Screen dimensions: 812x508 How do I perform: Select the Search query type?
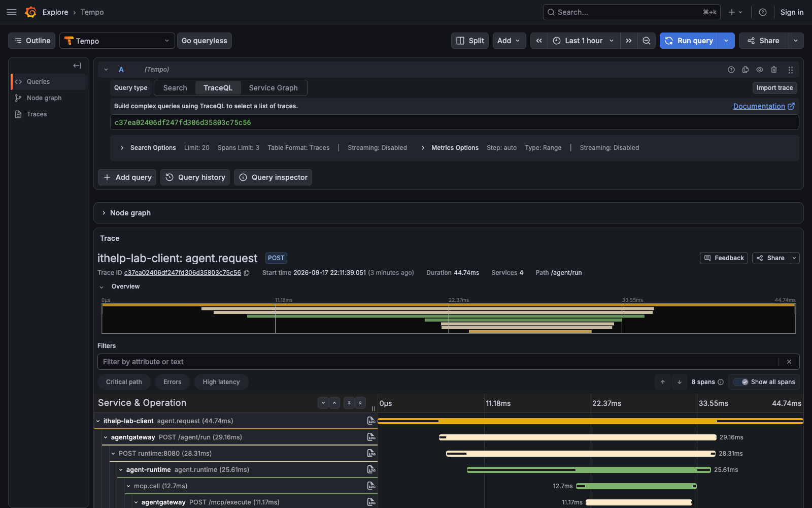(x=175, y=88)
